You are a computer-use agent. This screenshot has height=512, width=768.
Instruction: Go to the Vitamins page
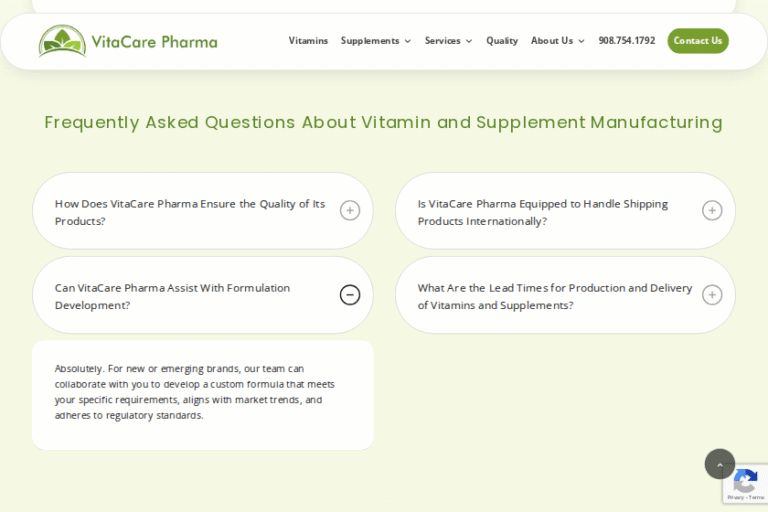pos(308,41)
